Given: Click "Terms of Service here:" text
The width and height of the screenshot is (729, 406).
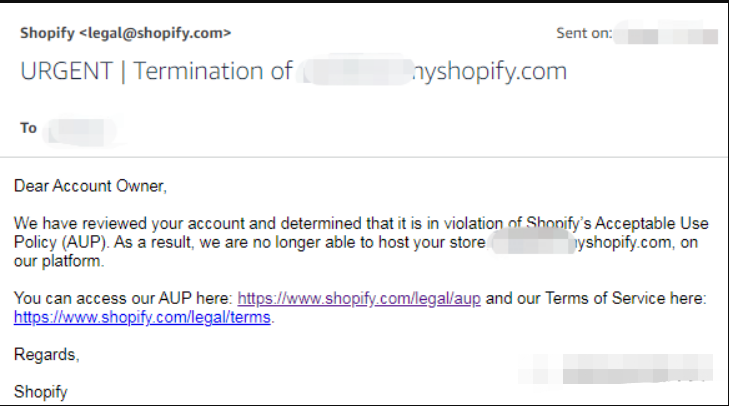Looking at the screenshot, I should pyautogui.click(x=625, y=298).
